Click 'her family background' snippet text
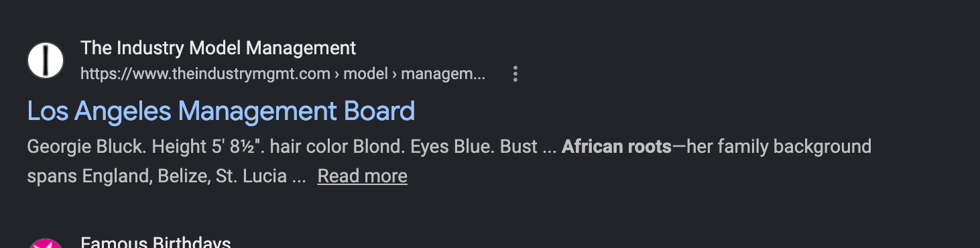980x248 pixels. click(779, 146)
